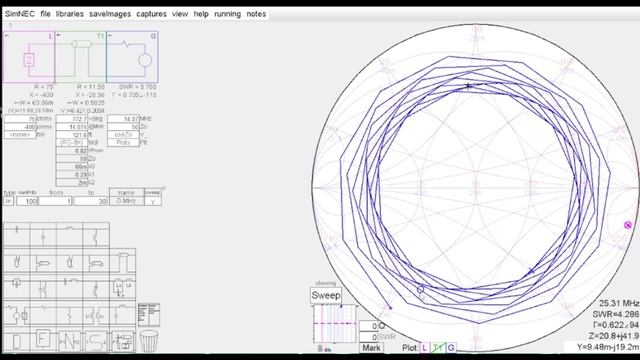This screenshot has width=640, height=360.
Task: Select the S block component
Action: coord(96,341)
